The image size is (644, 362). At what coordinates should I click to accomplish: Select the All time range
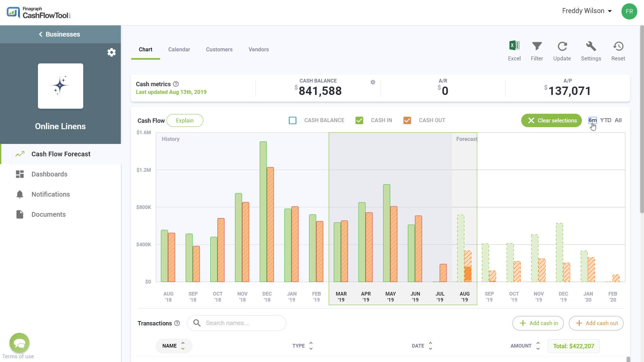618,120
